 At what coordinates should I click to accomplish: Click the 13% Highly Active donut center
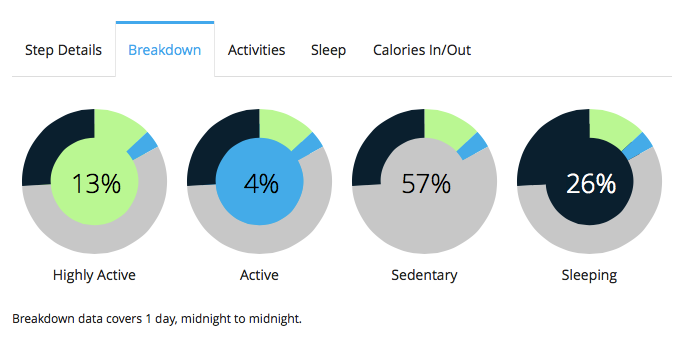coord(95,183)
